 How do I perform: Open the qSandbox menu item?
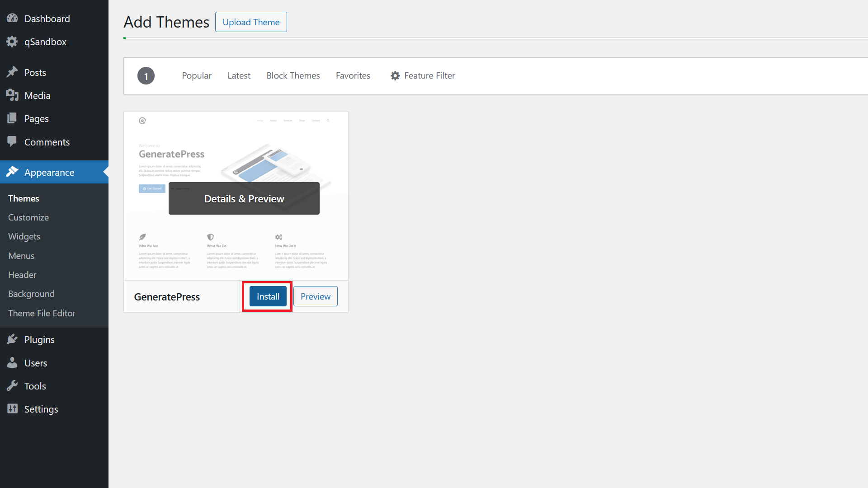click(45, 42)
